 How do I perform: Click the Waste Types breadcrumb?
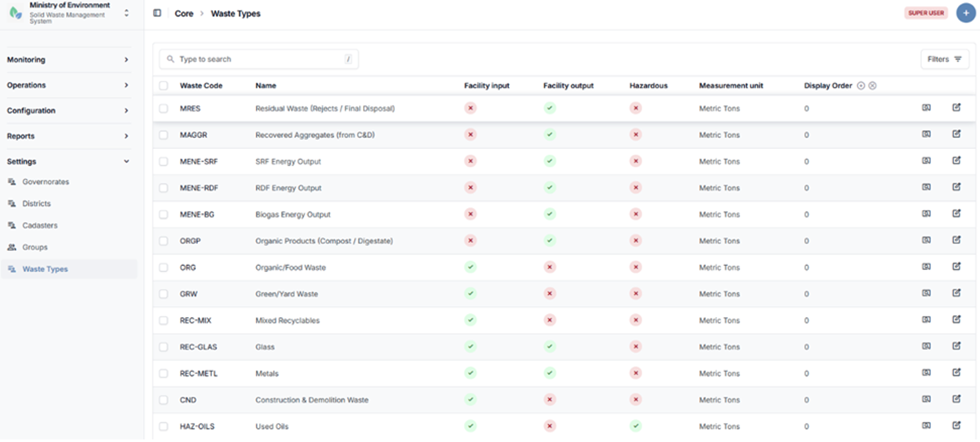(236, 14)
